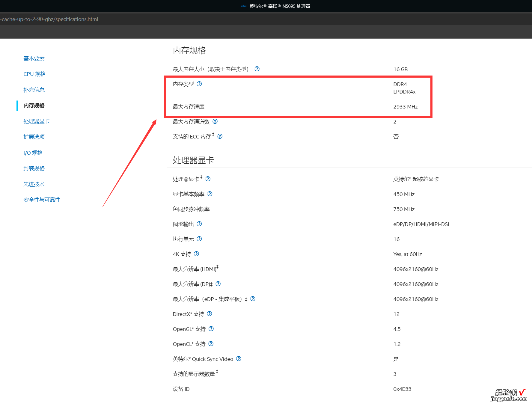Select the LPDDR4x value text
This screenshot has height=404, width=532.
click(404, 92)
